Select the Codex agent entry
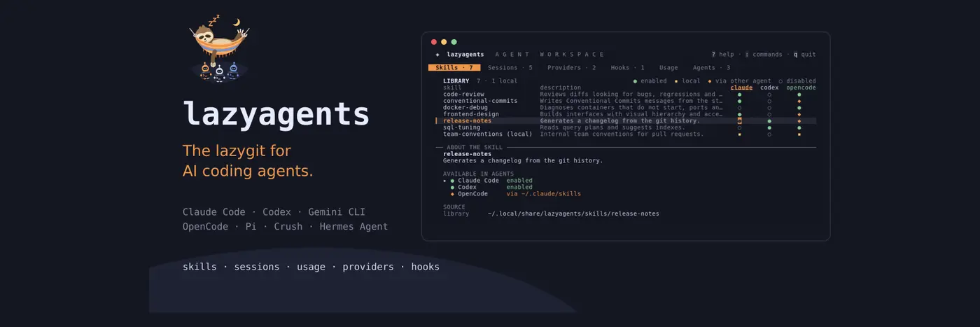Viewport: 980px width, 327px height. pyautogui.click(x=468, y=187)
